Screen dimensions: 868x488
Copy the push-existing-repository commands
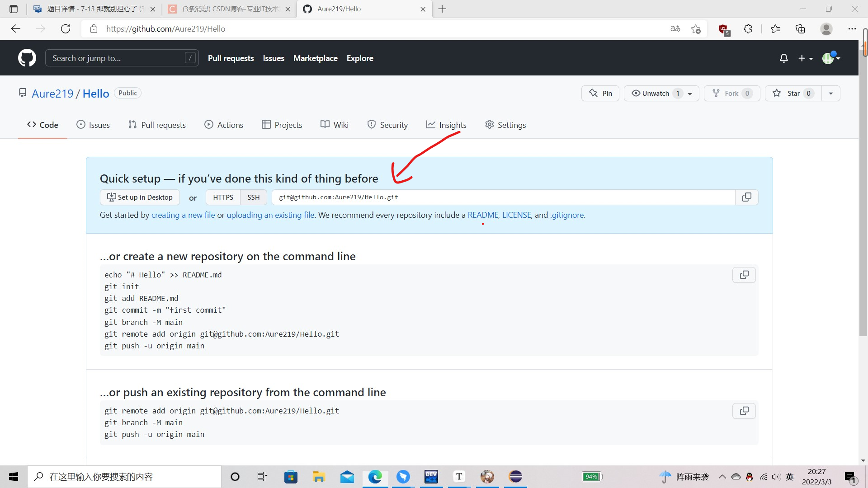pos(744,411)
